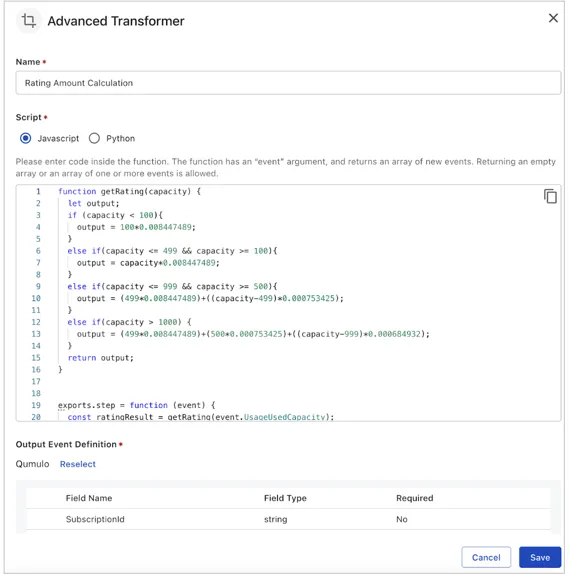Click the Script label
Screen dimensions: 569x578
(28, 117)
